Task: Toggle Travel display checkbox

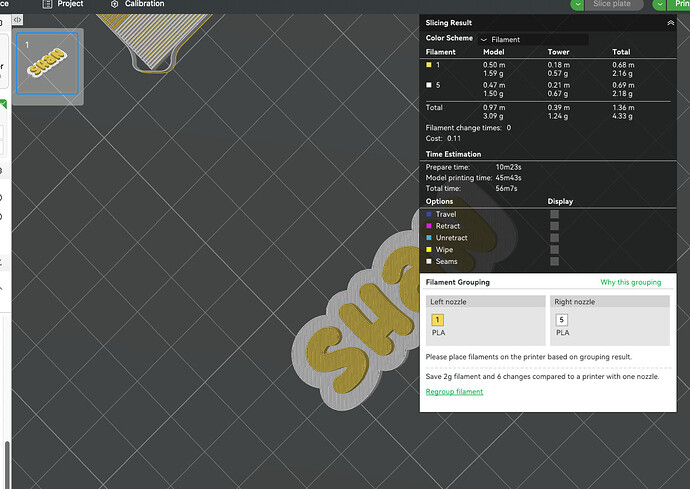Action: pos(554,214)
